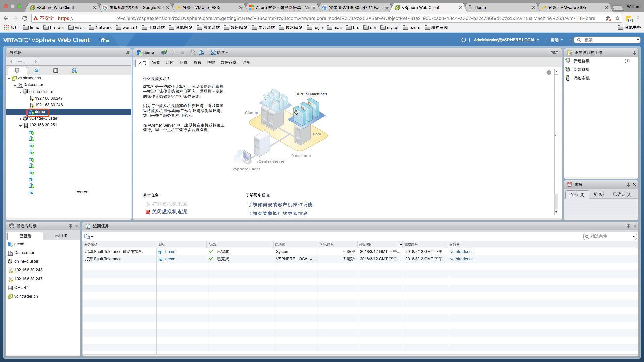Click the power off (stop) toolbar icon

(x=182, y=53)
